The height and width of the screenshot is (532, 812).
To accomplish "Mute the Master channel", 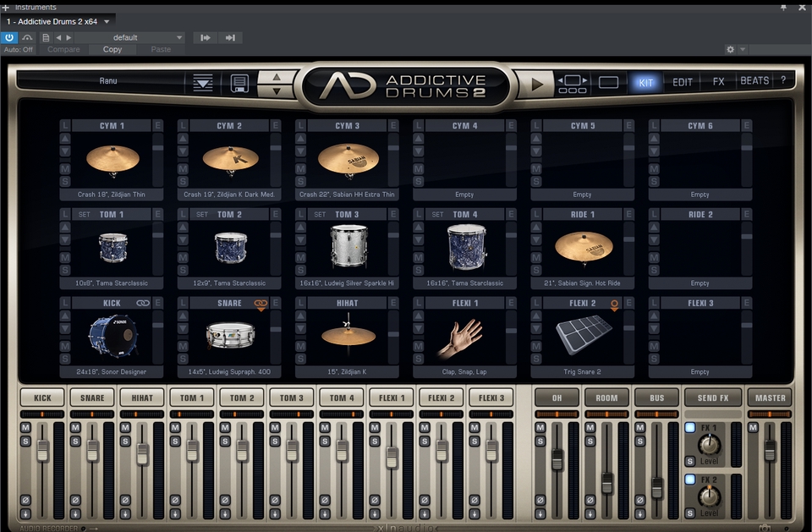I will (x=753, y=427).
